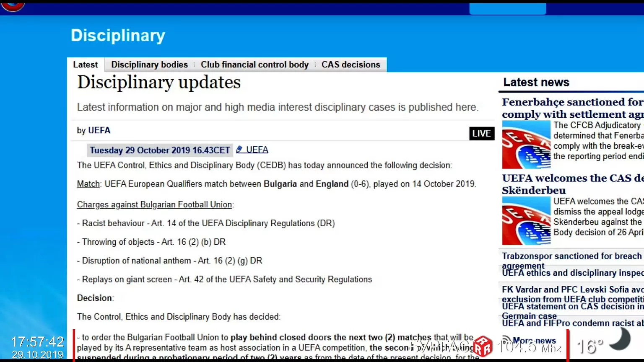The height and width of the screenshot is (362, 644).
Task: Click the underlined word 'Match'
Action: coord(88,184)
